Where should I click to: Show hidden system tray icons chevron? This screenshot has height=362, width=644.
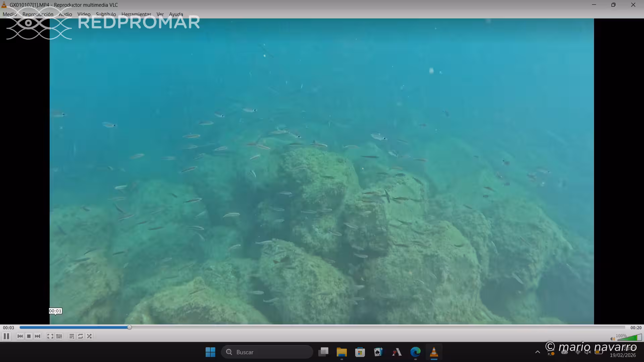coord(537,352)
